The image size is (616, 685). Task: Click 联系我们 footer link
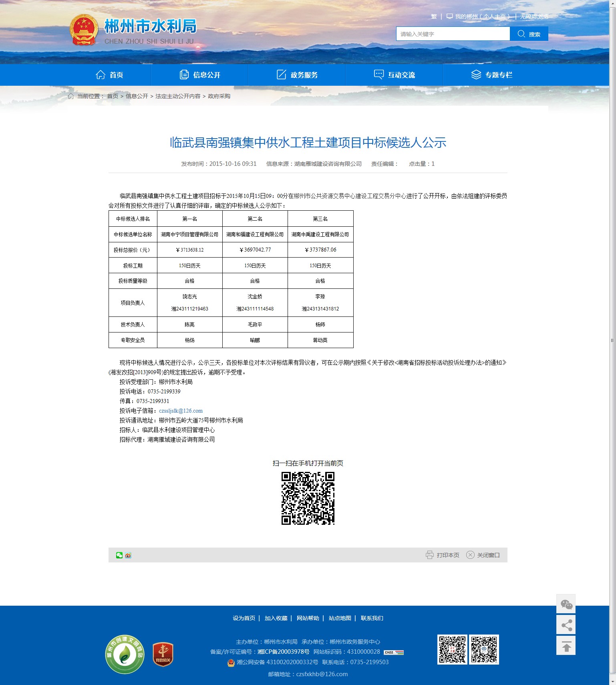click(372, 618)
